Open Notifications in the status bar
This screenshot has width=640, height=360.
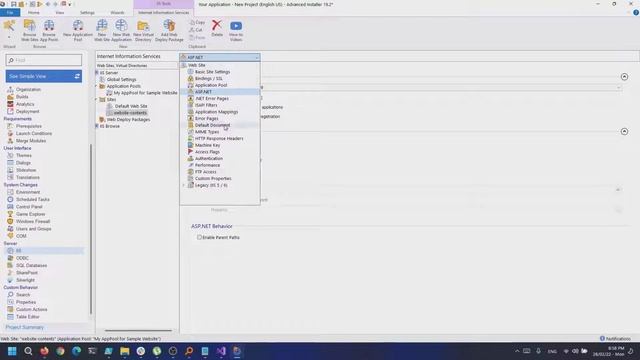[616, 338]
